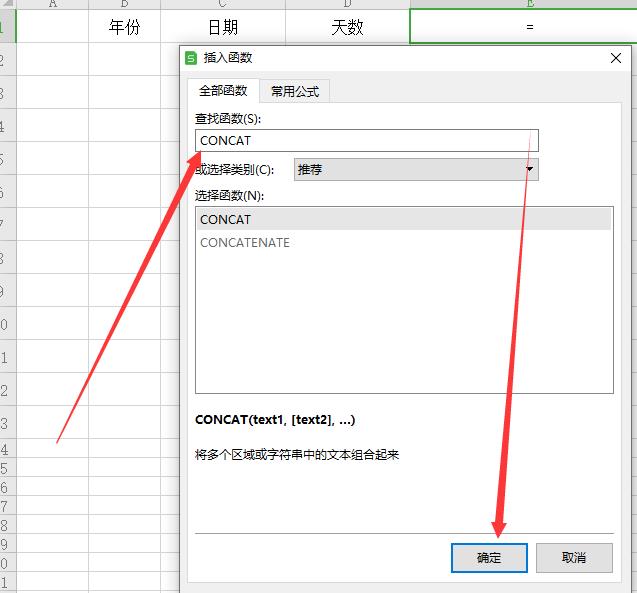Image resolution: width=637 pixels, height=593 pixels.
Task: Click empty cell A1 left of 年份
Action: [52, 28]
